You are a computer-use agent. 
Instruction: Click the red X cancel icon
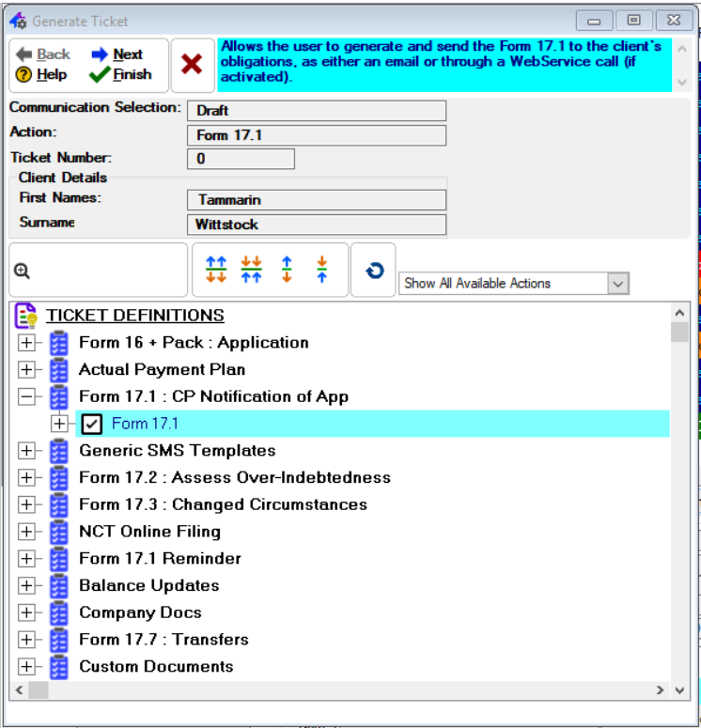192,64
